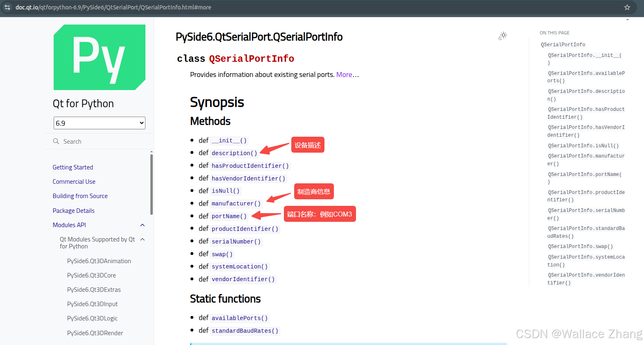Open standardBaudRates() static function link

[x=245, y=331]
